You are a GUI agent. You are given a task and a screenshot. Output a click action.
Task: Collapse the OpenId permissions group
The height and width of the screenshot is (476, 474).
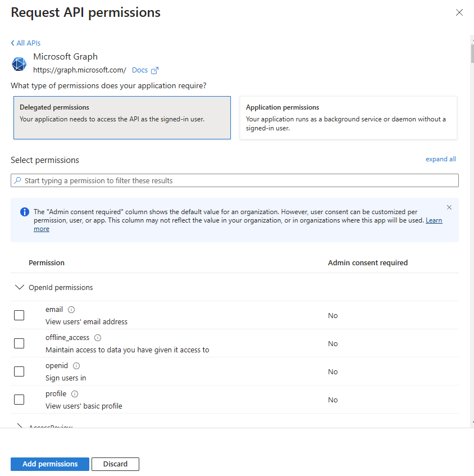coord(20,287)
